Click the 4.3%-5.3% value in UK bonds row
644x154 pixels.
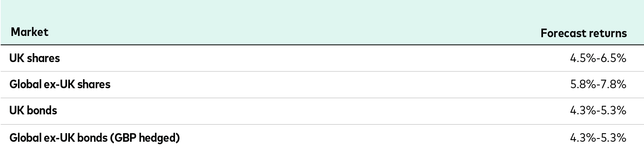tap(598, 111)
